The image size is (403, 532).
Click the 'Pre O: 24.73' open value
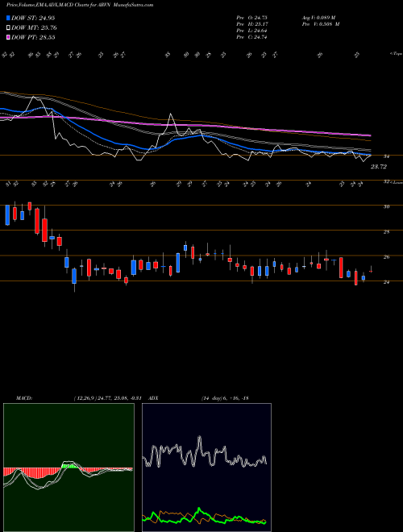(252, 18)
